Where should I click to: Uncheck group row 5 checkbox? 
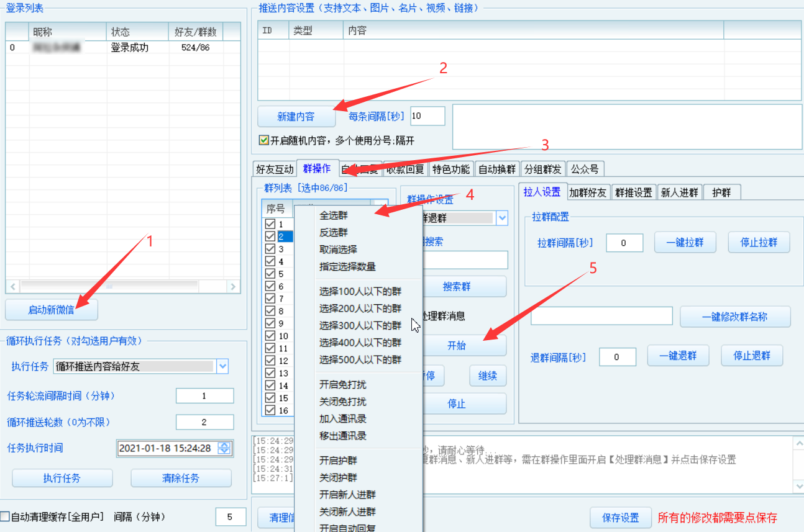click(270, 274)
